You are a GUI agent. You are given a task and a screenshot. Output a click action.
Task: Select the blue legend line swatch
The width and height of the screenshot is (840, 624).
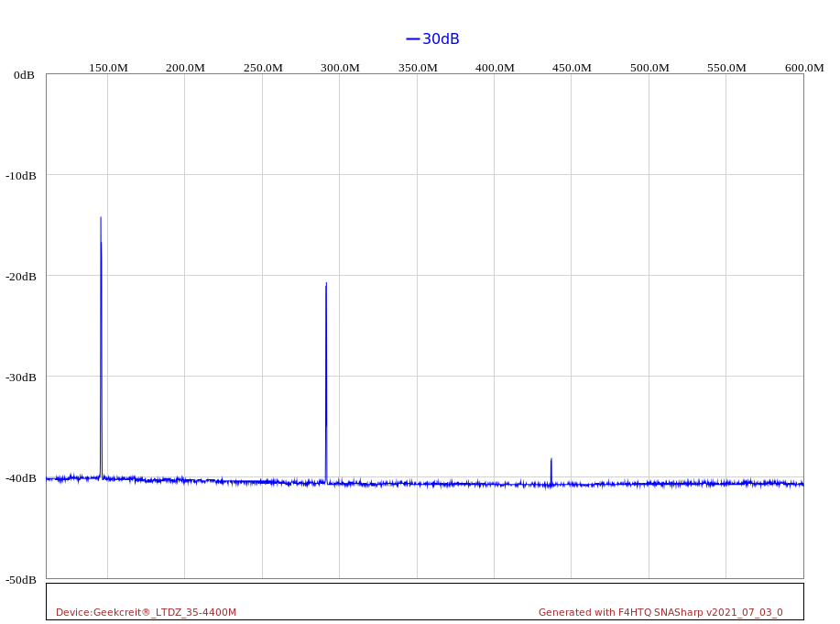[412, 38]
